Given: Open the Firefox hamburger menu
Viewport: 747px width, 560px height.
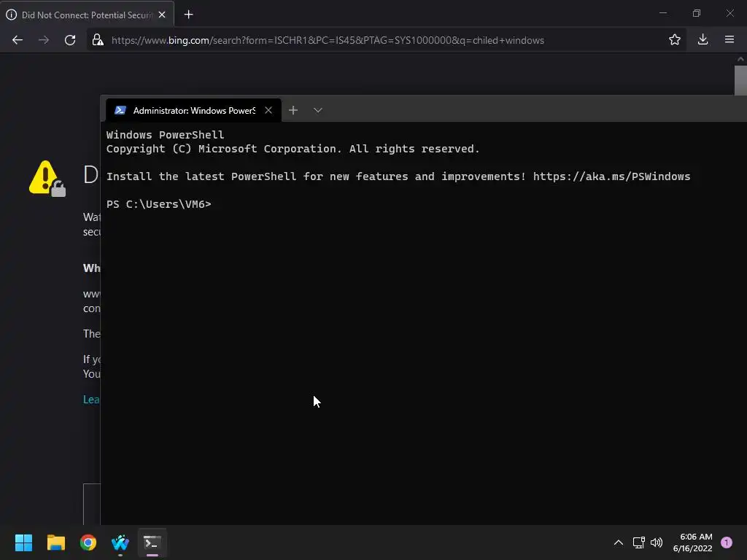Looking at the screenshot, I should coord(729,39).
